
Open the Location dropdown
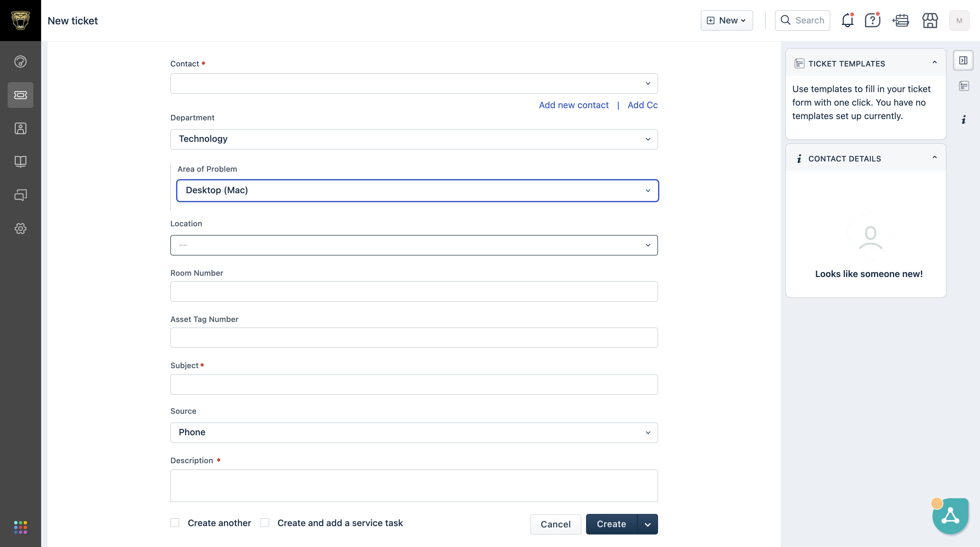click(x=414, y=245)
